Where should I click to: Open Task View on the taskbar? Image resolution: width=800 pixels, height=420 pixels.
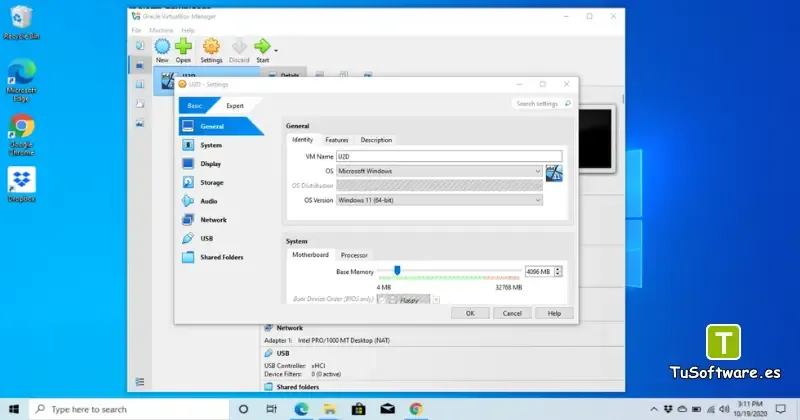point(271,409)
